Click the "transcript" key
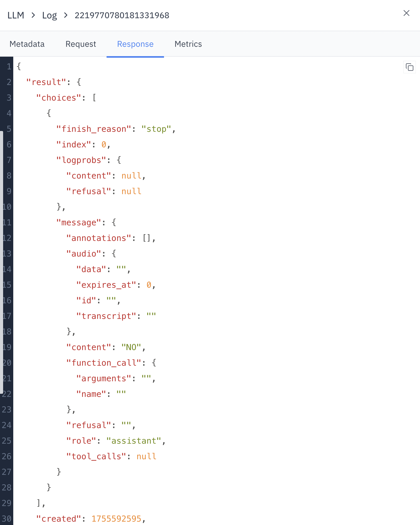This screenshot has height=525, width=420. [106, 316]
